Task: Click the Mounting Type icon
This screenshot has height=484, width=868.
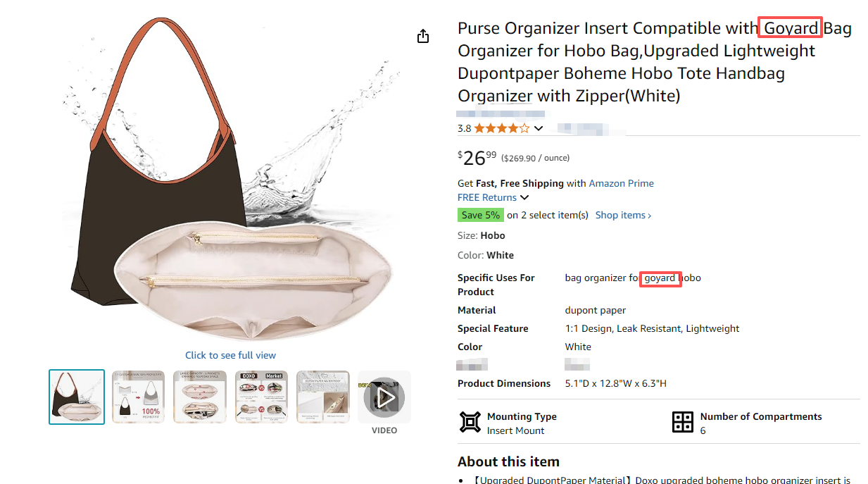Action: pyautogui.click(x=470, y=423)
